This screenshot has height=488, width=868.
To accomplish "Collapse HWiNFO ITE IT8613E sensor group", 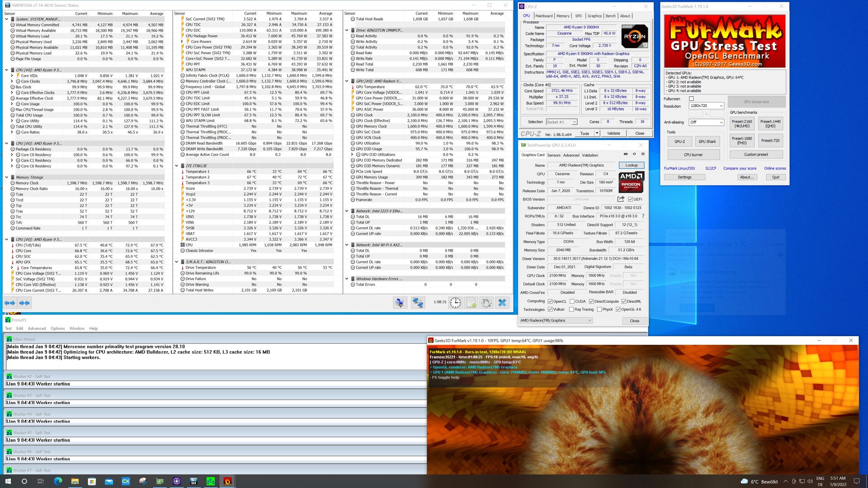I will click(176, 166).
